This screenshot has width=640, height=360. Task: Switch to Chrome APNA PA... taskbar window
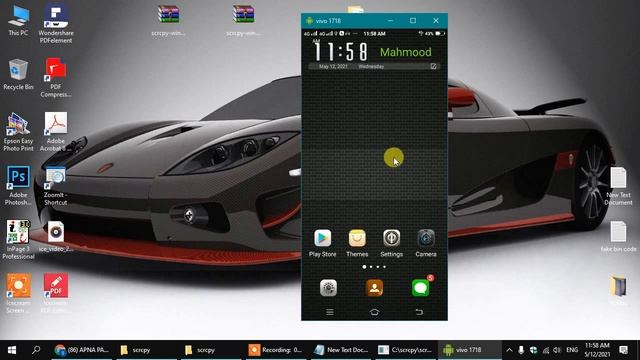[82, 350]
